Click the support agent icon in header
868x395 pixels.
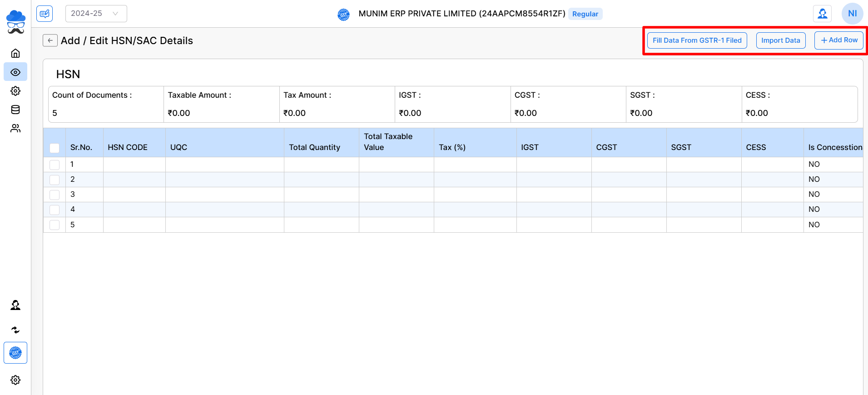tap(822, 14)
